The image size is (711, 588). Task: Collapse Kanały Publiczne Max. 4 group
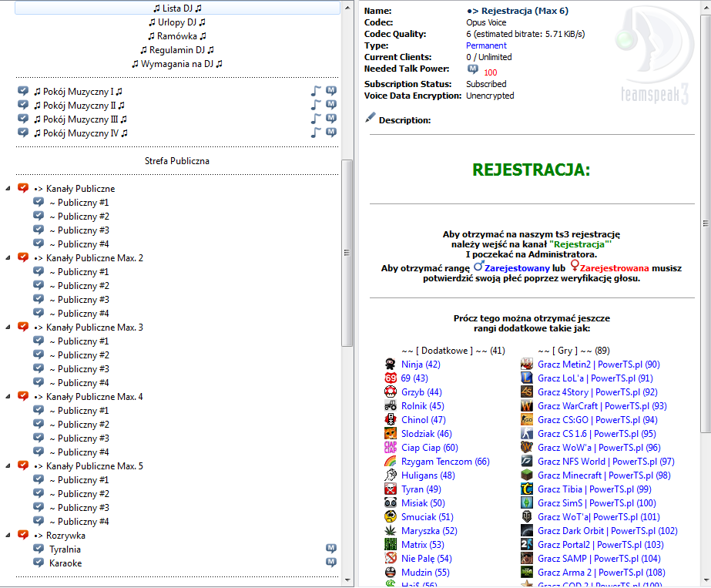[x=8, y=397]
